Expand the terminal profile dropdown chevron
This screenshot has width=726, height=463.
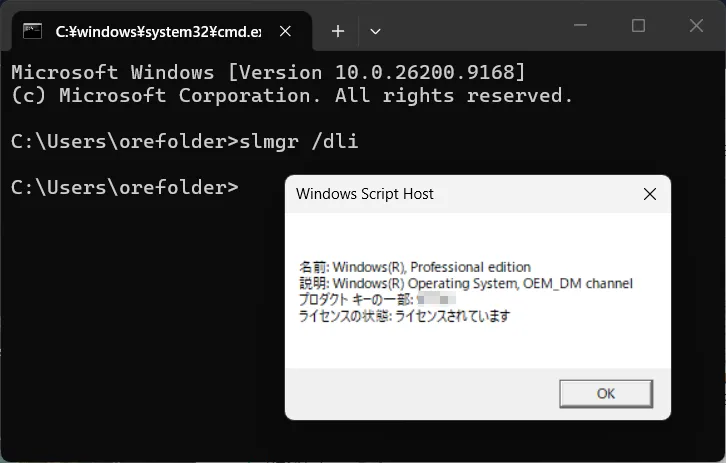(375, 31)
